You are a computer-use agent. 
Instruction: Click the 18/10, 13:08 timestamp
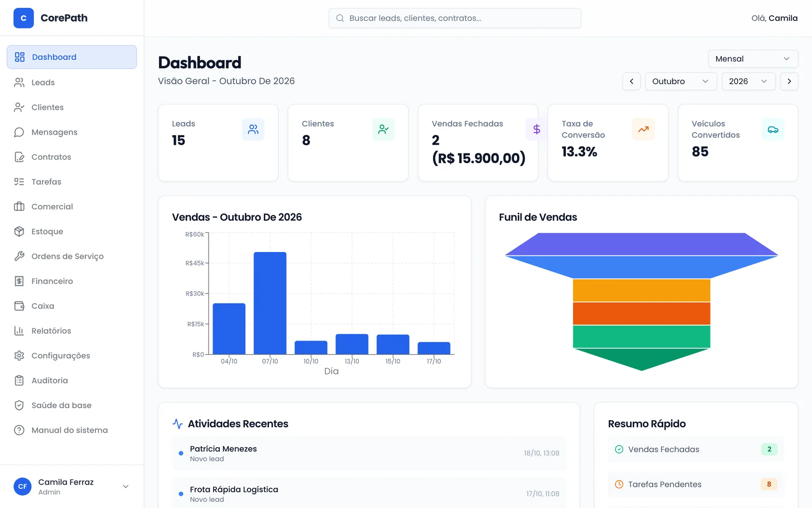(x=542, y=453)
